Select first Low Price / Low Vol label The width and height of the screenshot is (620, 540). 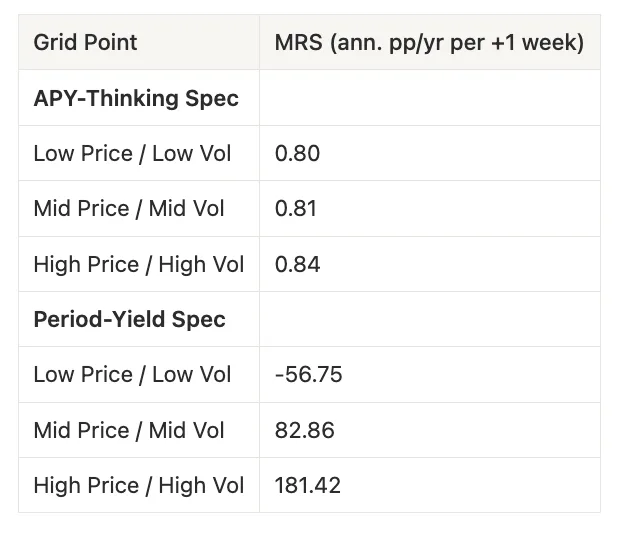tap(132, 153)
